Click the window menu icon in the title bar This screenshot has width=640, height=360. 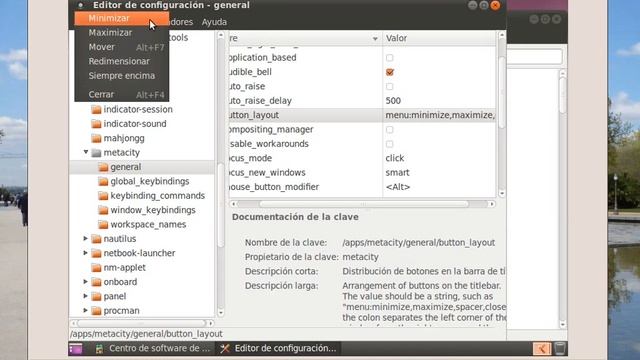click(x=81, y=5)
